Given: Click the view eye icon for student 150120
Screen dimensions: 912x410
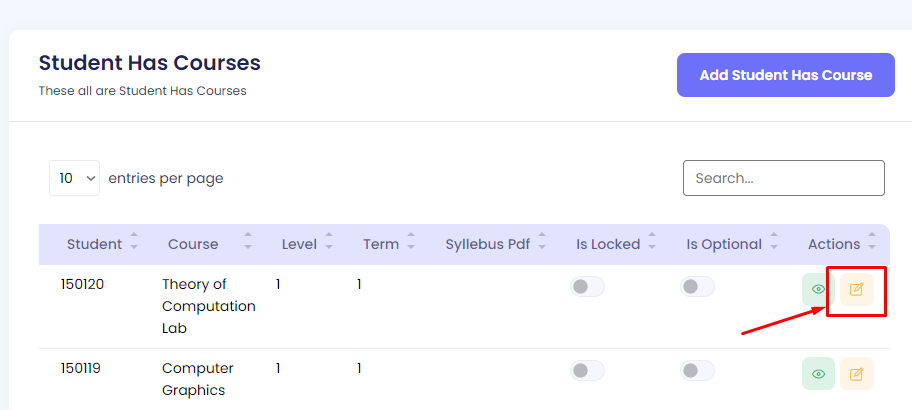Looking at the screenshot, I should tap(818, 290).
